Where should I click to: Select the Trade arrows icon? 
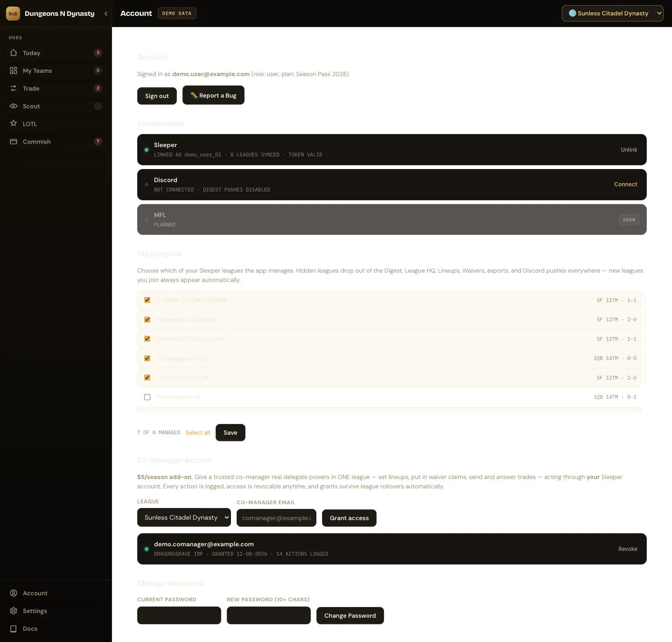(14, 88)
